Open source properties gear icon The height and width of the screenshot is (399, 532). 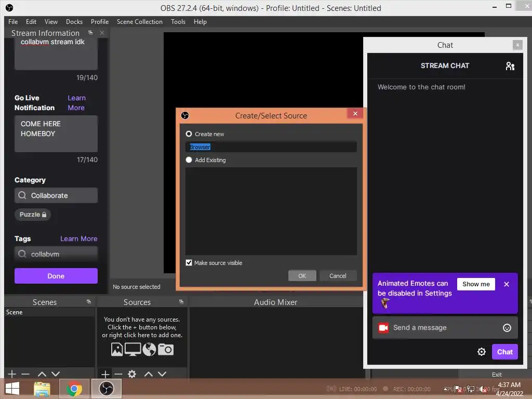[x=132, y=374]
